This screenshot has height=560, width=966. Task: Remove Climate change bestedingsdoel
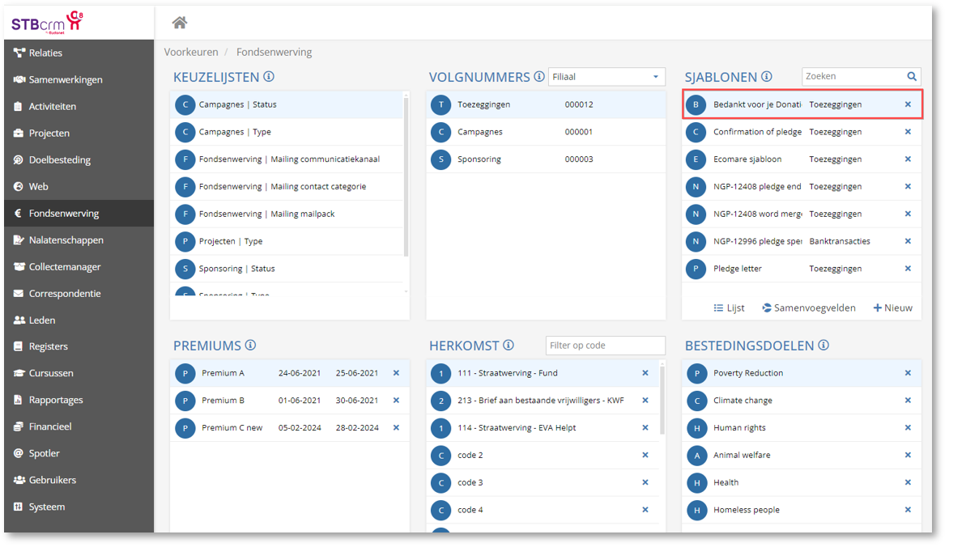point(908,400)
